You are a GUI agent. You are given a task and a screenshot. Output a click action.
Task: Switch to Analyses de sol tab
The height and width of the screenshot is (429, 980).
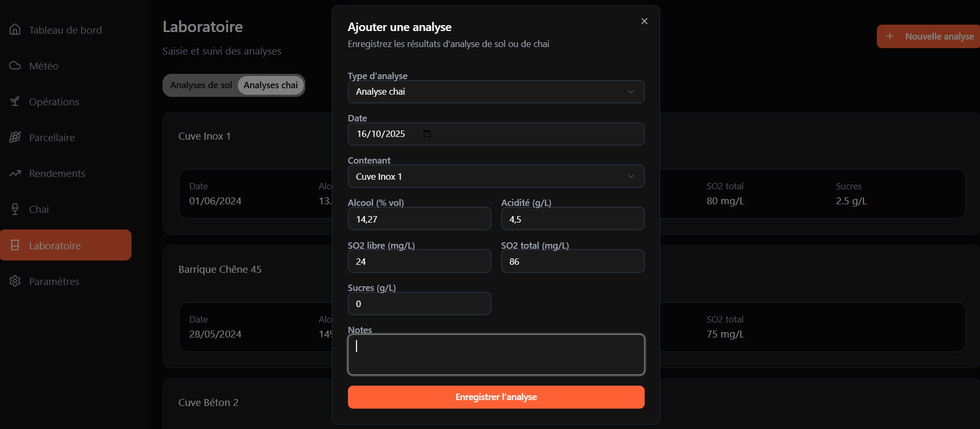click(x=201, y=85)
